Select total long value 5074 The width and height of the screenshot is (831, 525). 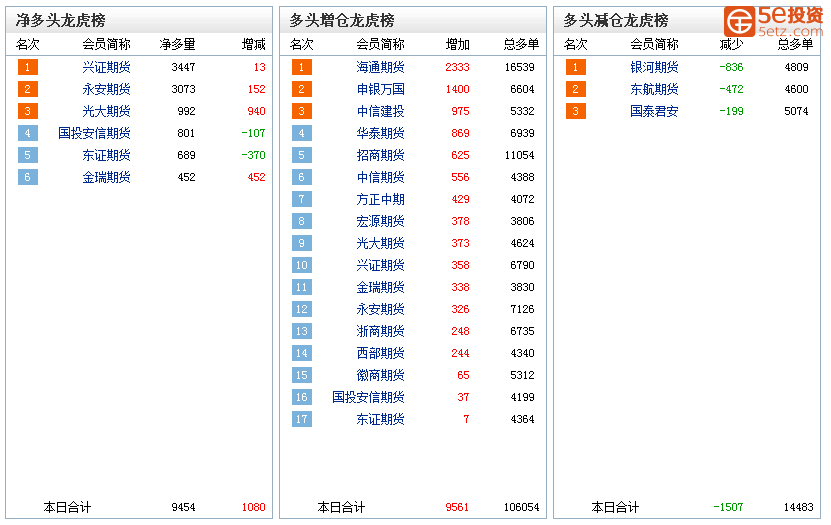pyautogui.click(x=797, y=111)
